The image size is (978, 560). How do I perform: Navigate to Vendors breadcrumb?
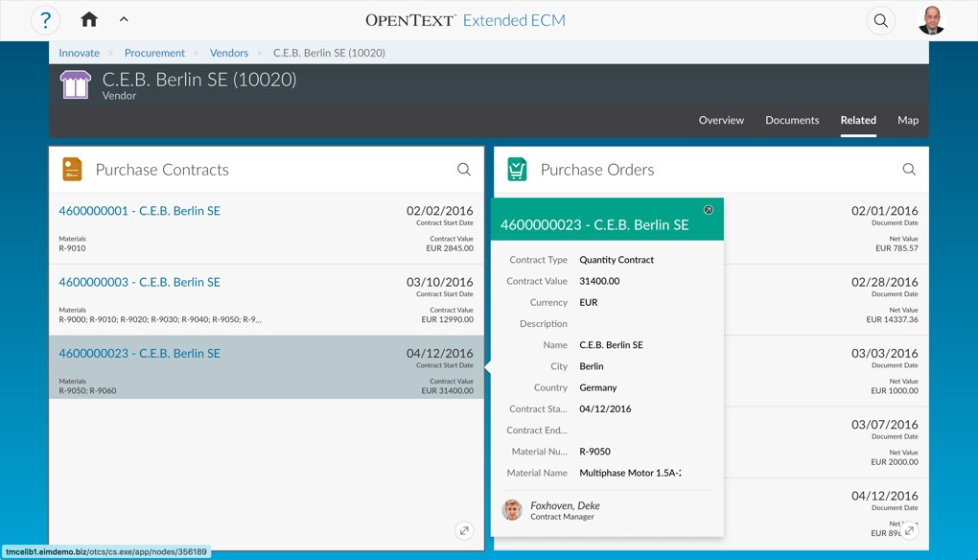[229, 53]
